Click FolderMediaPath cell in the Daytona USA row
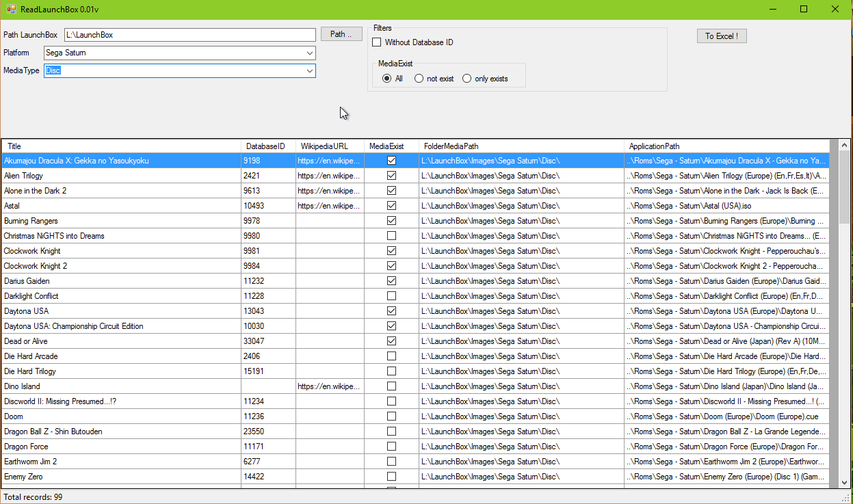The height and width of the screenshot is (504, 853). pos(522,311)
